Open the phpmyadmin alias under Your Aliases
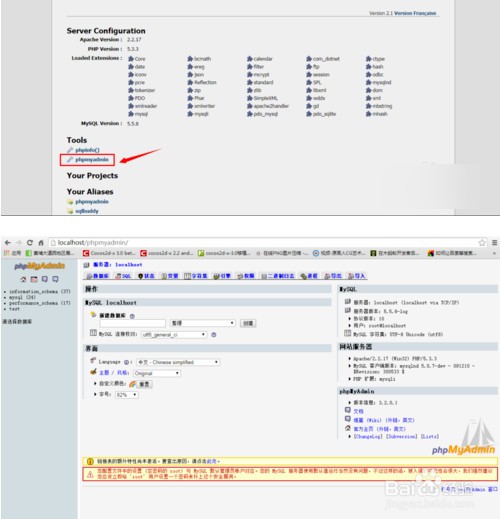500x519 pixels. pos(92,202)
